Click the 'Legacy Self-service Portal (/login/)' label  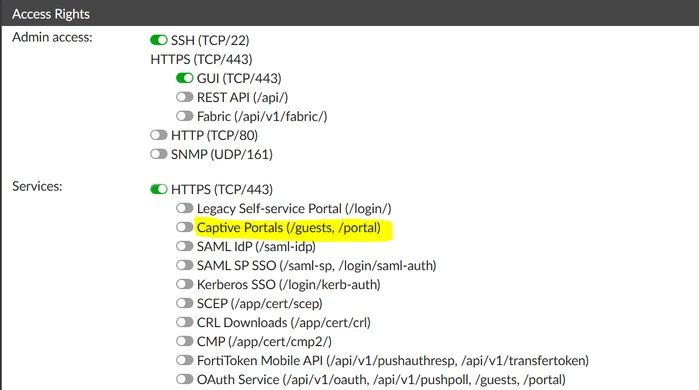pyautogui.click(x=294, y=209)
